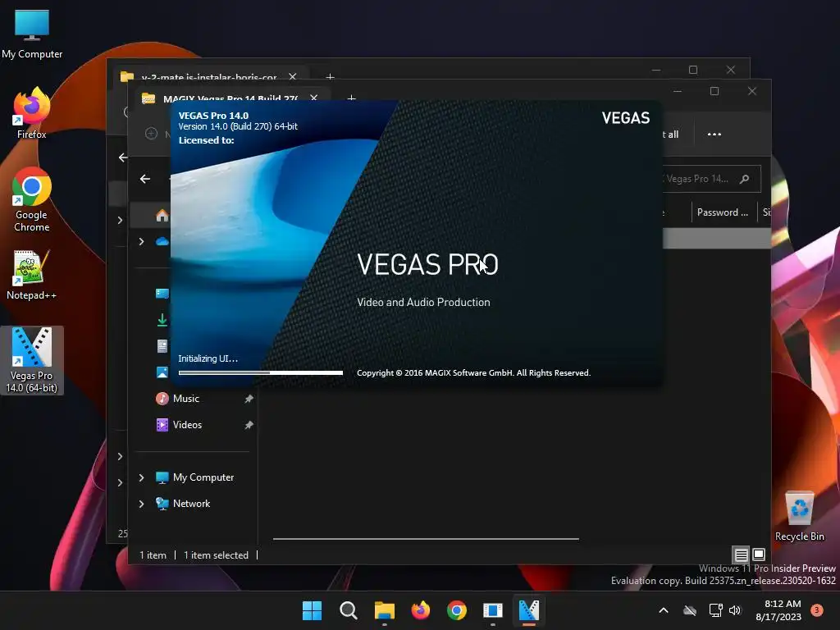Image resolution: width=840 pixels, height=630 pixels.
Task: Open the Videos folder in sidebar
Action: pyautogui.click(x=187, y=425)
